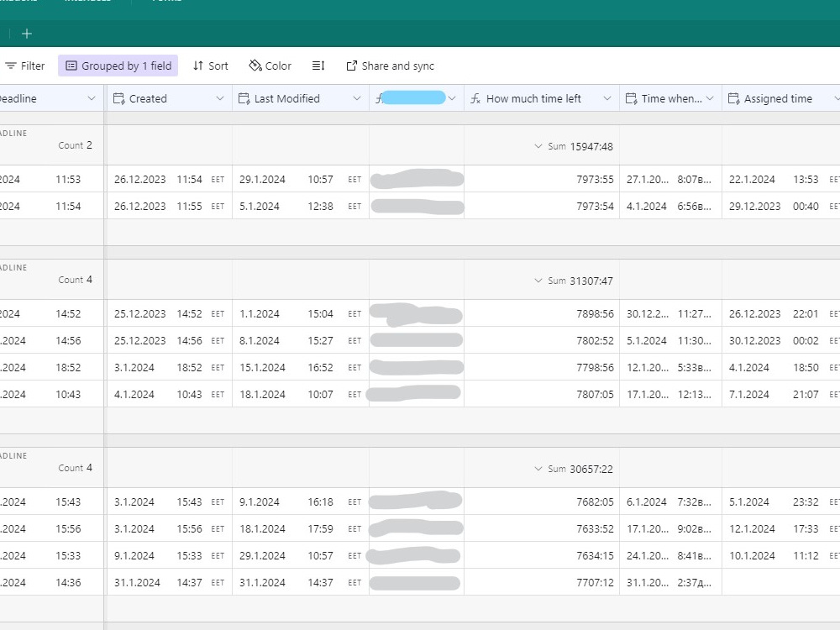Click the row height icon
This screenshot has height=630, width=840.
[x=318, y=66]
